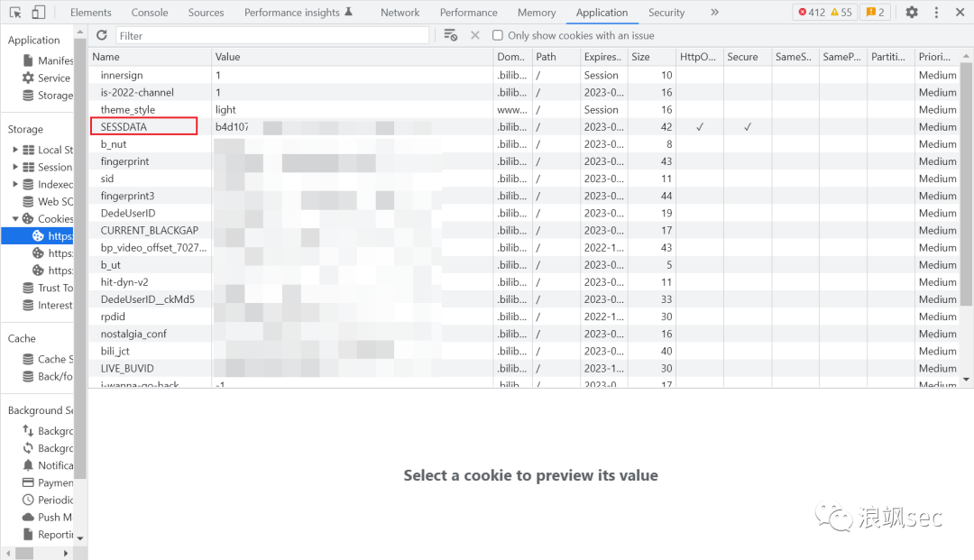Sort cookies by Value column header

353,57
